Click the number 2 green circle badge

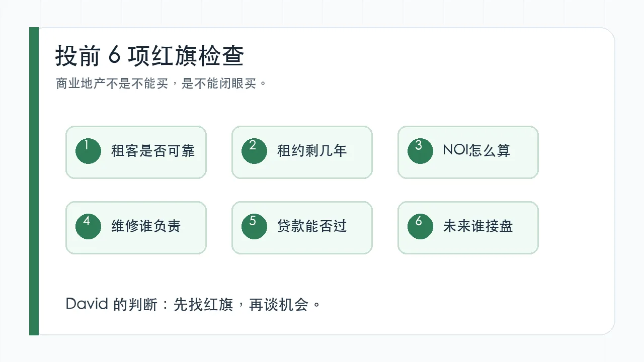255,151
